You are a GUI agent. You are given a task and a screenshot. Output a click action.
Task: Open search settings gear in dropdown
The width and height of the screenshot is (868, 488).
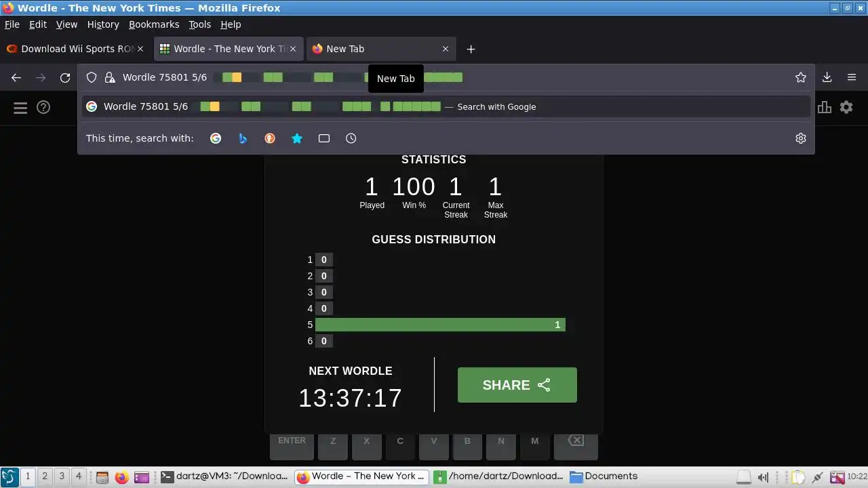pos(801,138)
